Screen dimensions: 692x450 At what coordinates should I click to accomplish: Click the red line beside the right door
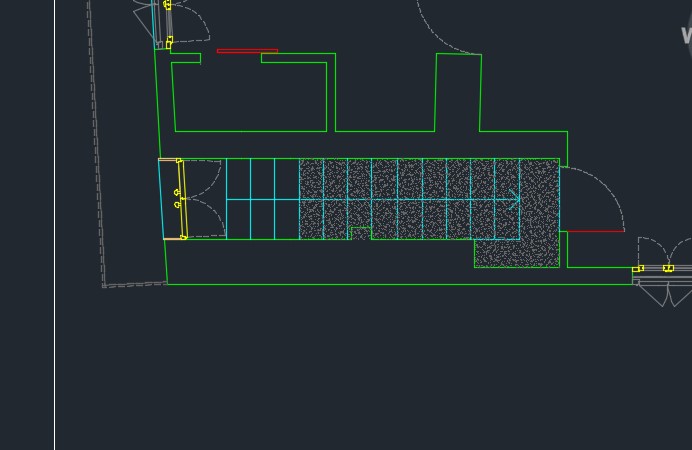click(595, 231)
